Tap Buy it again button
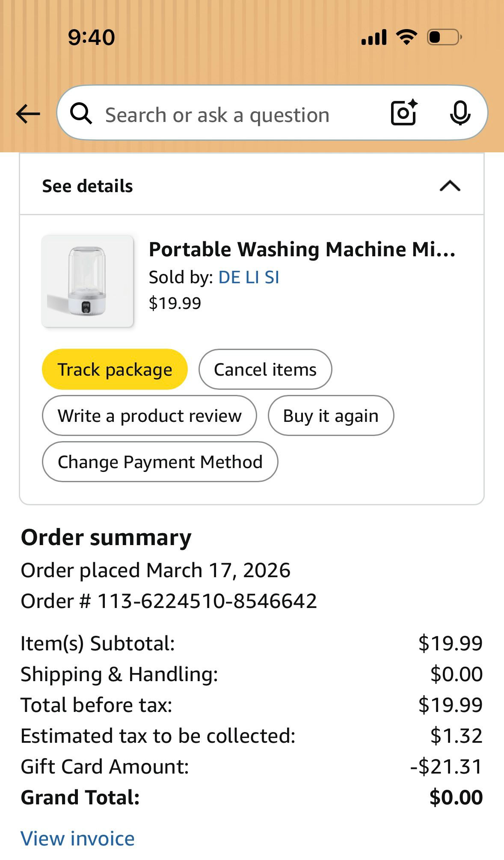The image size is (504, 860). coord(331,415)
